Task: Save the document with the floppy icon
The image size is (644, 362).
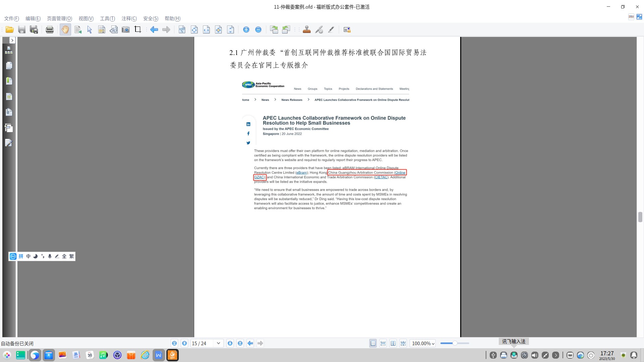Action: (x=22, y=30)
